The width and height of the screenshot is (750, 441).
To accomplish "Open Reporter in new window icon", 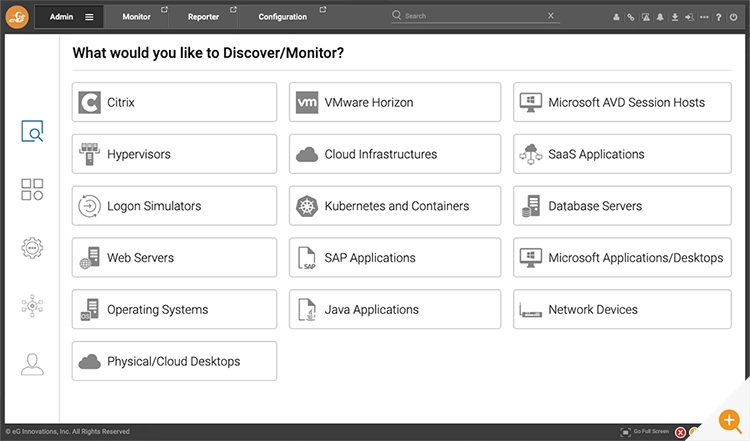I will [x=233, y=10].
